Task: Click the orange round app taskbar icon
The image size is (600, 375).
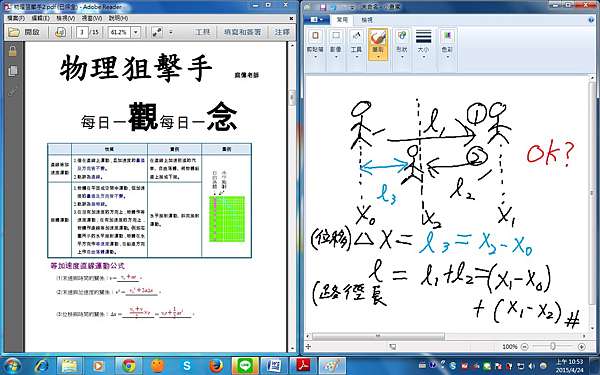Action: tap(157, 366)
